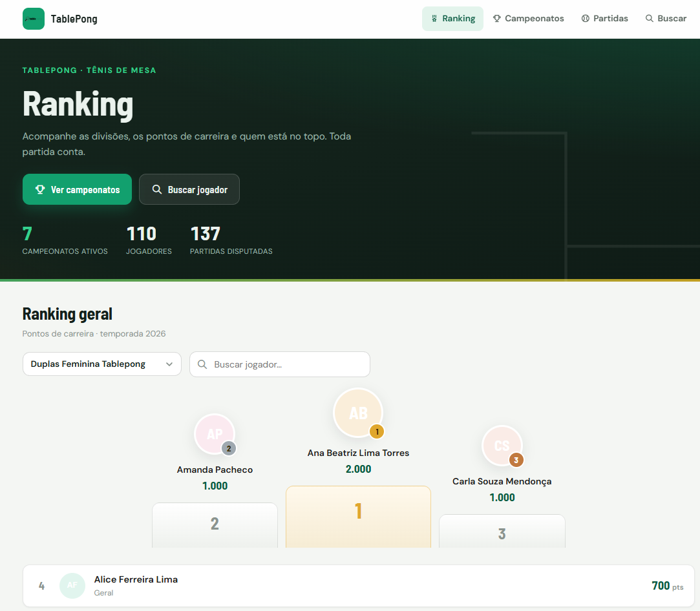Screen dimensions: 700x611
Task: Click the magnifier icon beside Buscar in navbar
Action: click(x=650, y=19)
